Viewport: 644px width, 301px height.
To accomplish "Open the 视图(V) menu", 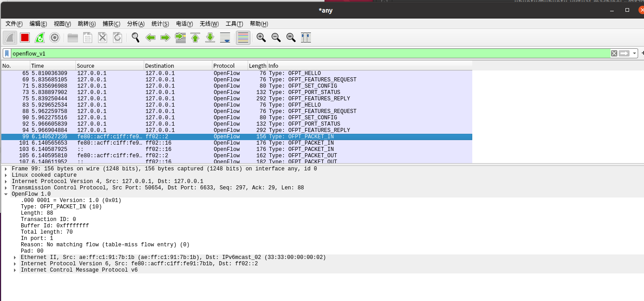I will coord(62,24).
